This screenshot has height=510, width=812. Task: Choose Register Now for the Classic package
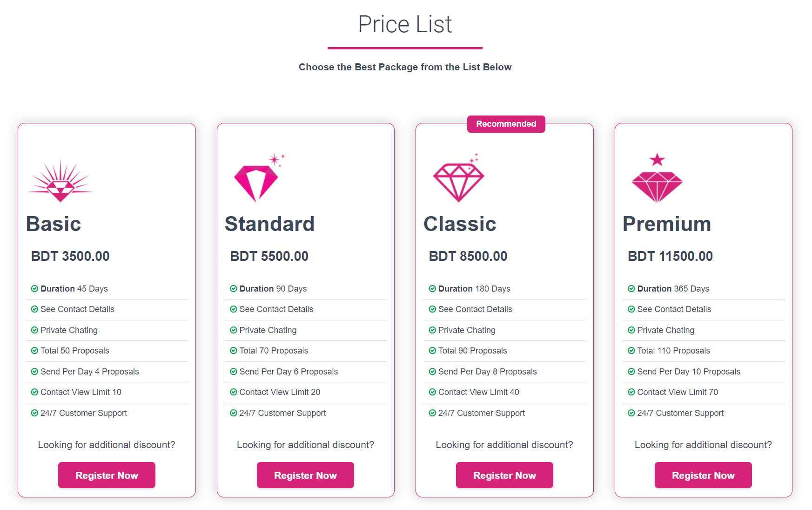click(x=504, y=475)
